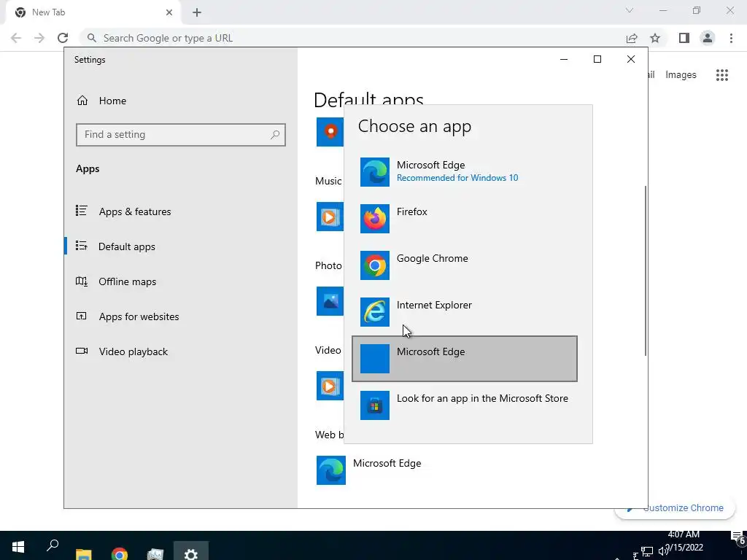Viewport: 747px width, 560px height.
Task: Click default music player app icon
Action: 330,217
